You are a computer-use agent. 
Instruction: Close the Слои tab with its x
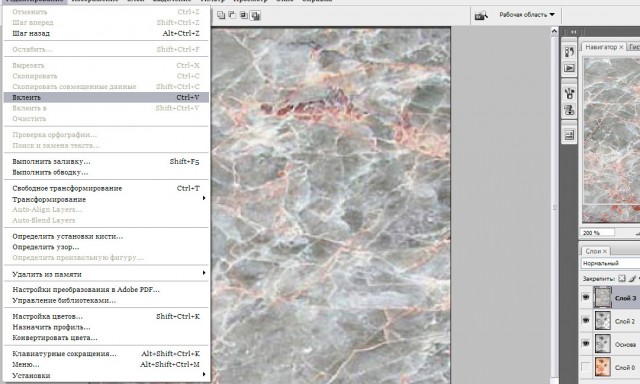coord(605,251)
